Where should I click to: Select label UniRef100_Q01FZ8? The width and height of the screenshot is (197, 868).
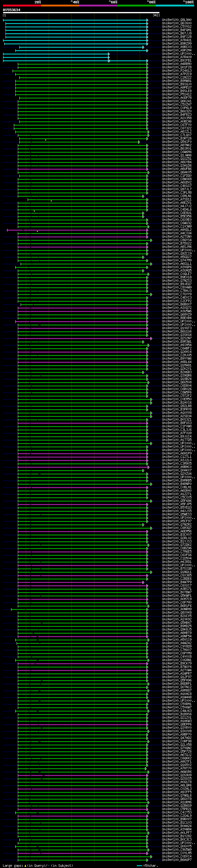[176, 67]
